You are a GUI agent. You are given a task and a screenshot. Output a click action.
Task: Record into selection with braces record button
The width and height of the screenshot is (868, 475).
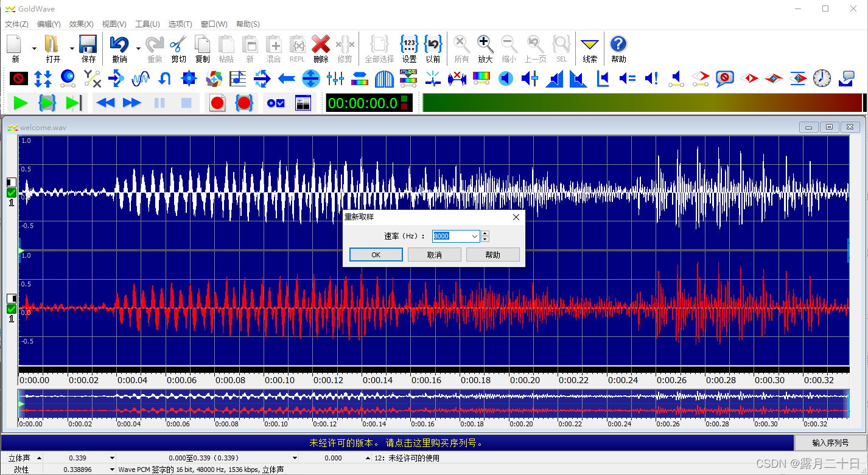point(244,103)
